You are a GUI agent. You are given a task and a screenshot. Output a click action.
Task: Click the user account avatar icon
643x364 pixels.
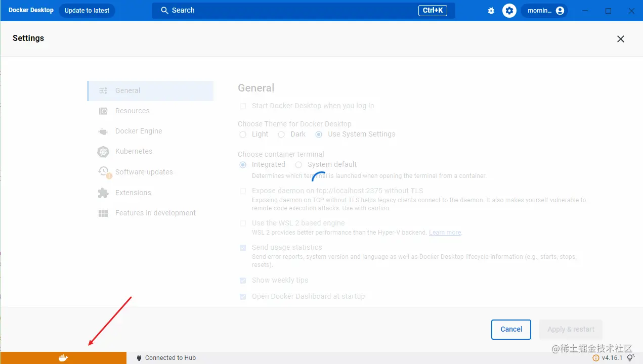(x=560, y=11)
